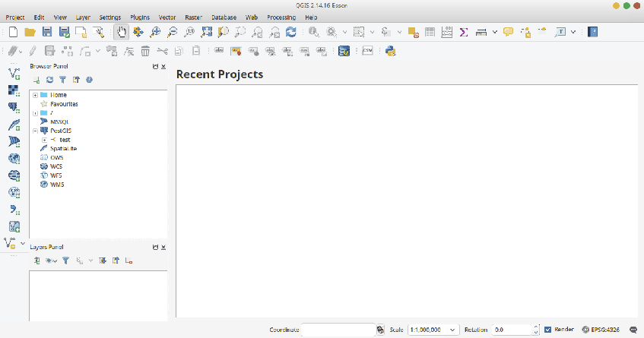
Task: Refresh the Browser Panel tree
Action: point(49,80)
